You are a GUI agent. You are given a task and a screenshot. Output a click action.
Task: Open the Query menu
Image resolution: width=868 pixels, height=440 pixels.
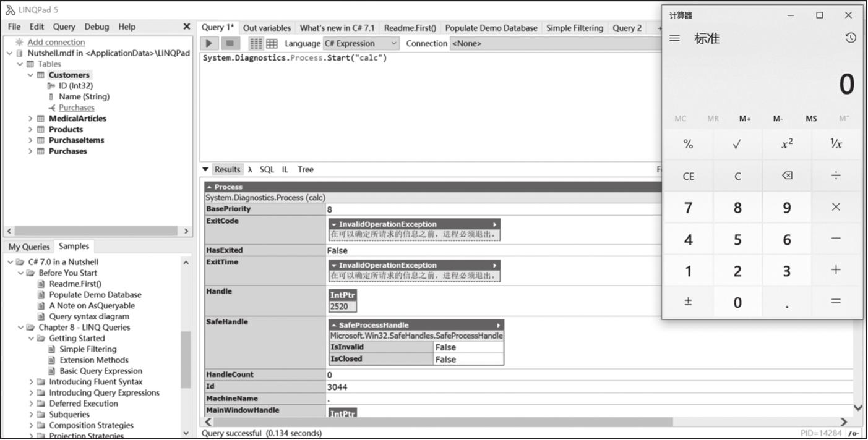64,27
